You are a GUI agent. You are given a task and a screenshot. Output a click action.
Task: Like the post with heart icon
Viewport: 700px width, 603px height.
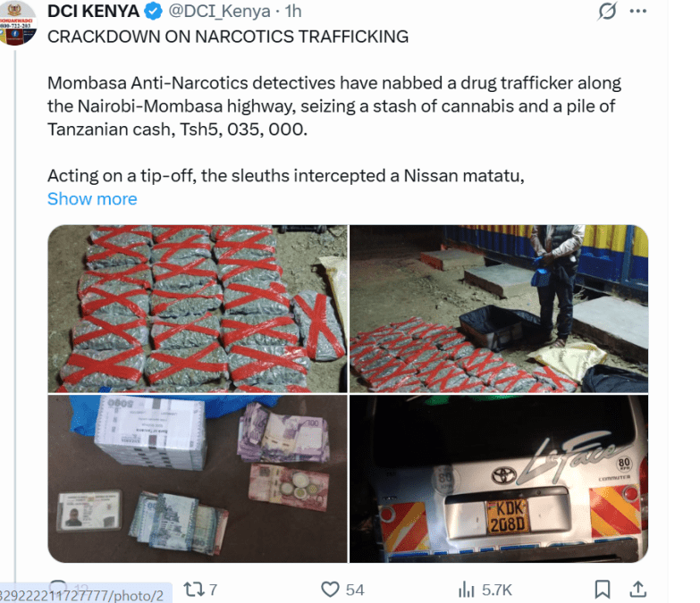click(331, 590)
